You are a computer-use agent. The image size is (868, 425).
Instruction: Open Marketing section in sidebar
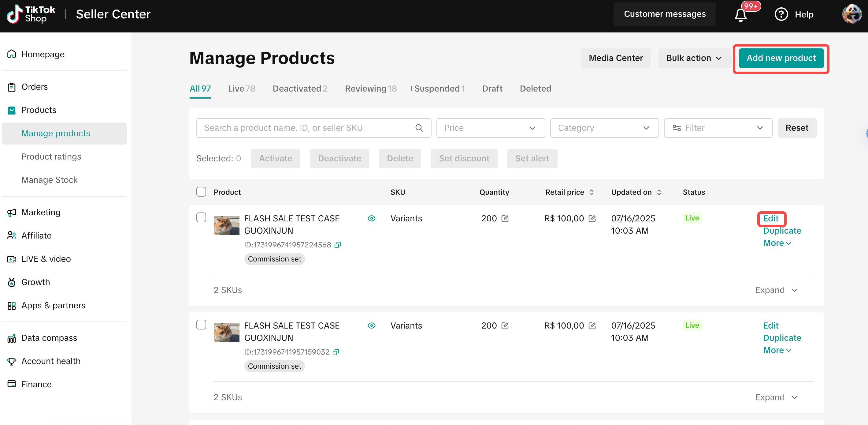41,212
